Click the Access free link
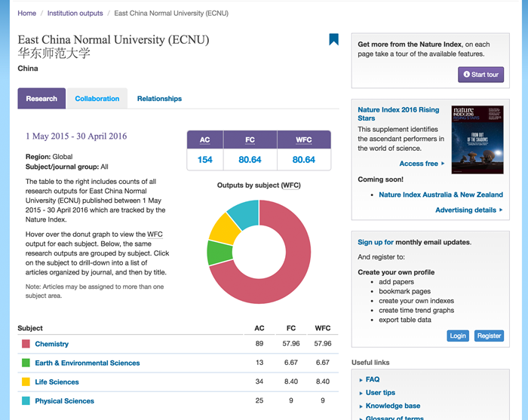Screen dimensions: 528x420 coord(419,164)
